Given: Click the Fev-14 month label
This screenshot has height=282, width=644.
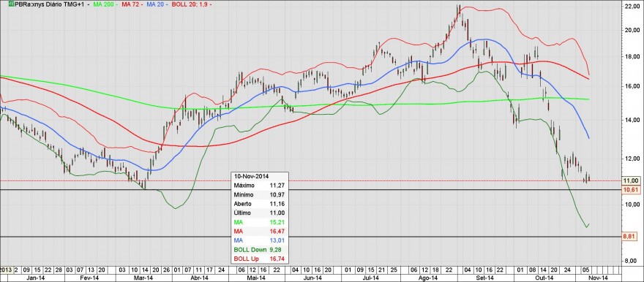Looking at the screenshot, I should (x=89, y=278).
